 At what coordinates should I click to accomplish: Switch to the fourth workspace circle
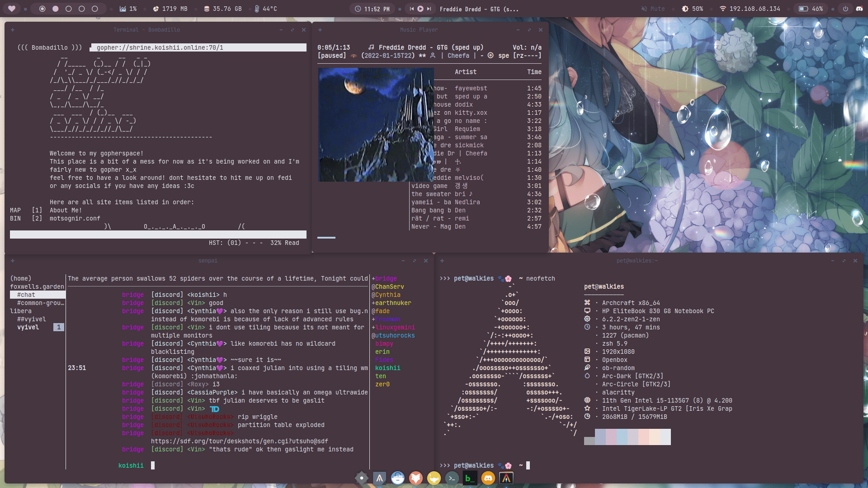coord(82,9)
